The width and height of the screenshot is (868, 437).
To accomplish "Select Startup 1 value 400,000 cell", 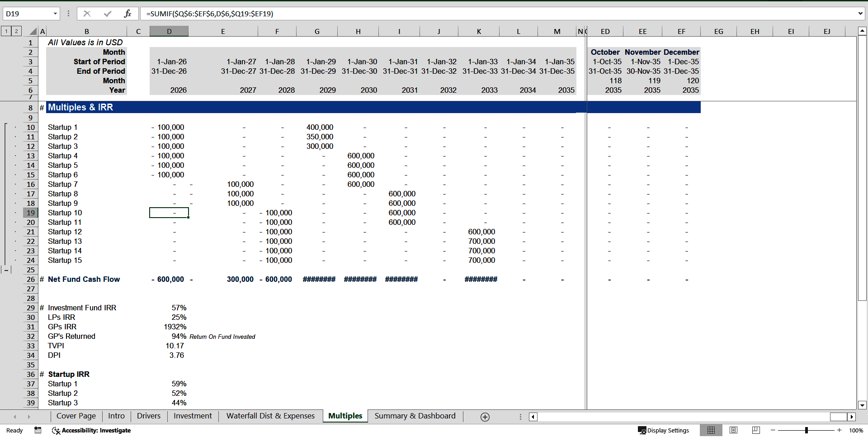I will (x=317, y=128).
